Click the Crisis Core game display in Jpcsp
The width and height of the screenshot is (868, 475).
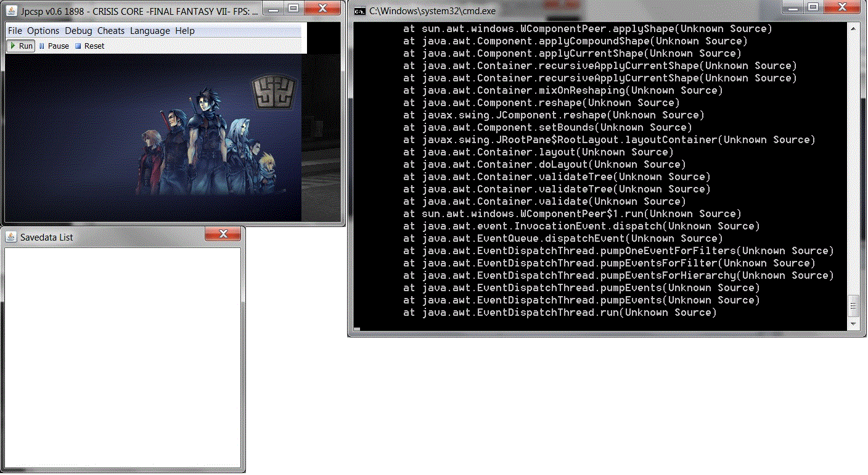pyautogui.click(x=154, y=138)
